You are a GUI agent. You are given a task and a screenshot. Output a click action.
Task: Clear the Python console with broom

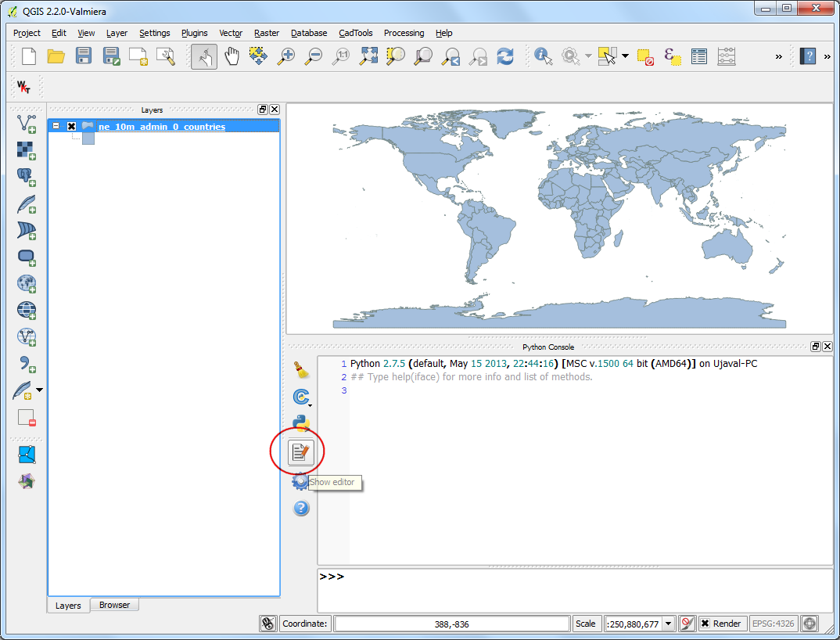point(301,369)
